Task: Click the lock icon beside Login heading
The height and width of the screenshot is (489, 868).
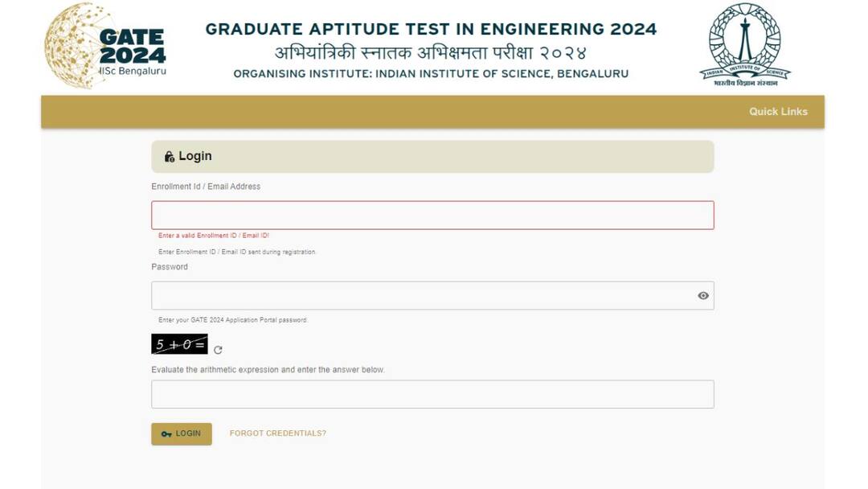Action: 167,156
